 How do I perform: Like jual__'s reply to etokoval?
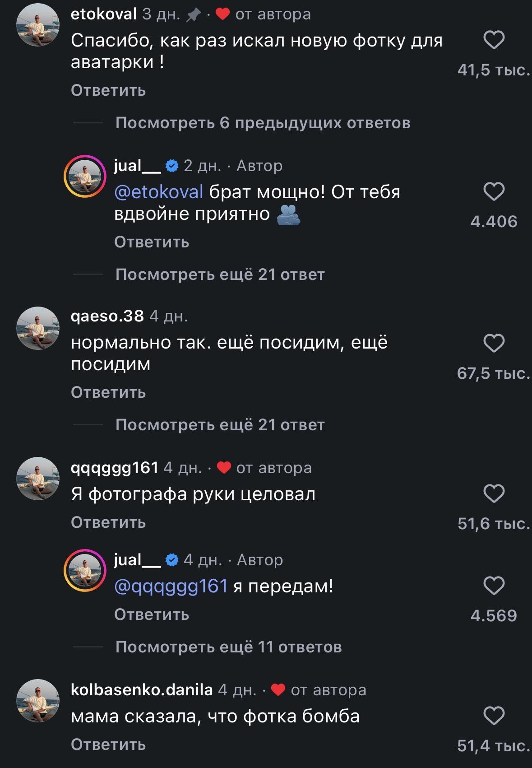point(494,192)
